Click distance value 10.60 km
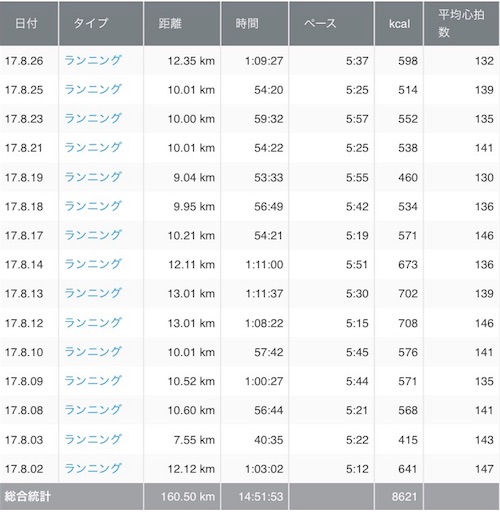Image resolution: width=500 pixels, height=512 pixels. pos(191,410)
